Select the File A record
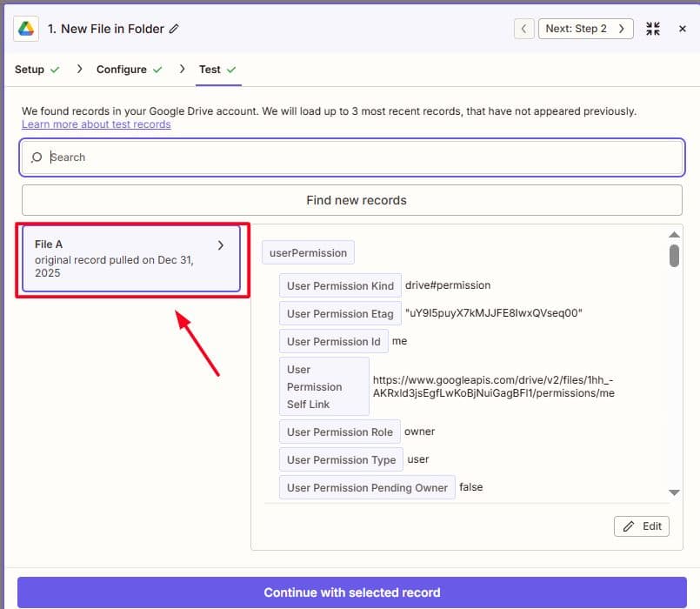This screenshot has height=609, width=700. (x=122, y=258)
